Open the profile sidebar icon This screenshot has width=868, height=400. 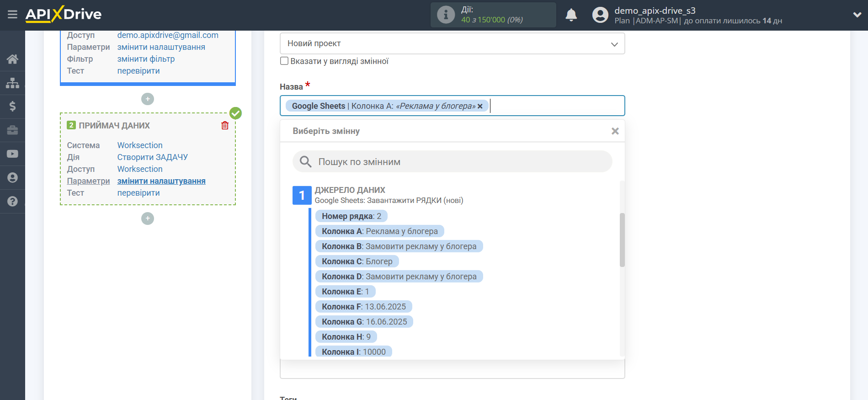12,178
